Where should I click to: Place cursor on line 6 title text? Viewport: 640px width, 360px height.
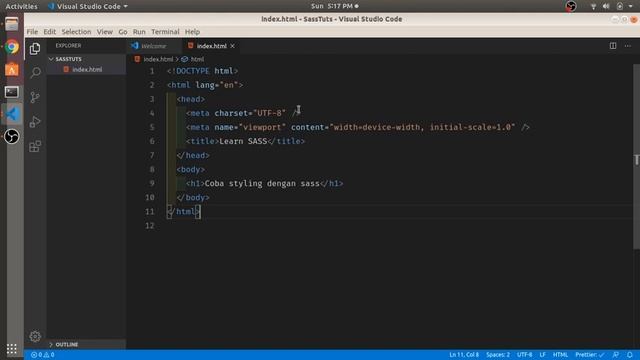tap(243, 141)
